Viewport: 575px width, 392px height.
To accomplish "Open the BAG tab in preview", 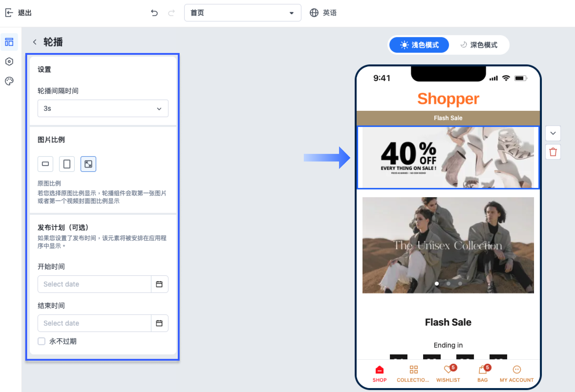I will tap(482, 374).
